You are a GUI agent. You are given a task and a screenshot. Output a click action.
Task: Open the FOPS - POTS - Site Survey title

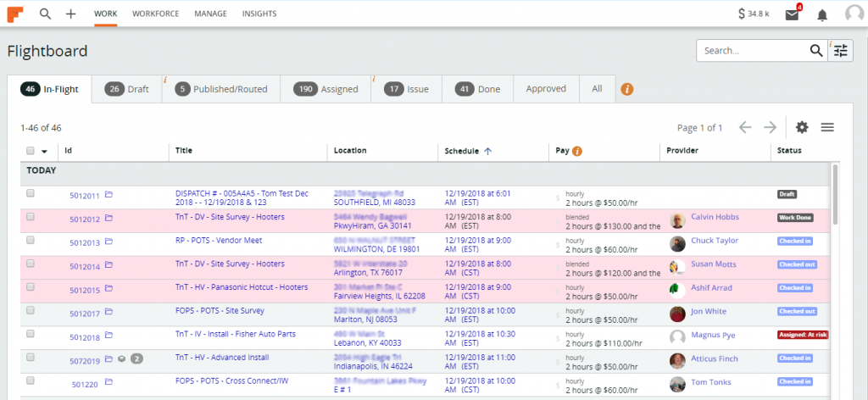click(x=220, y=310)
